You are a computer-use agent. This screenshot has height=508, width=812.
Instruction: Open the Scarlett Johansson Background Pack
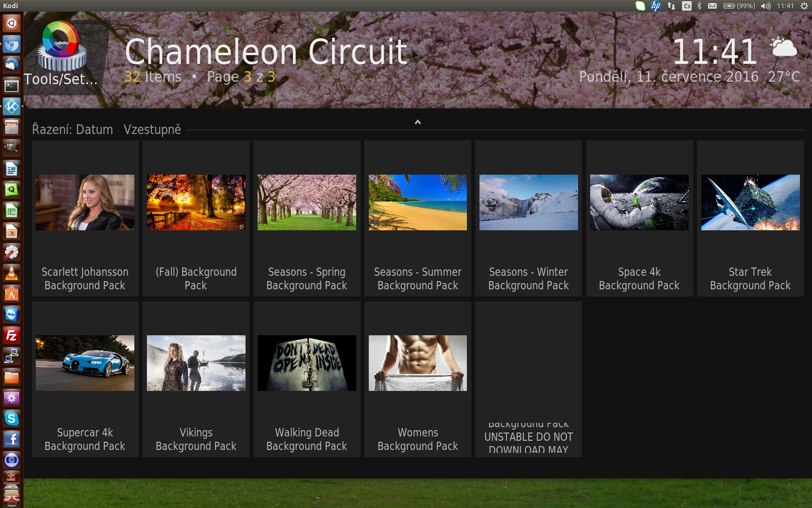pyautogui.click(x=85, y=219)
